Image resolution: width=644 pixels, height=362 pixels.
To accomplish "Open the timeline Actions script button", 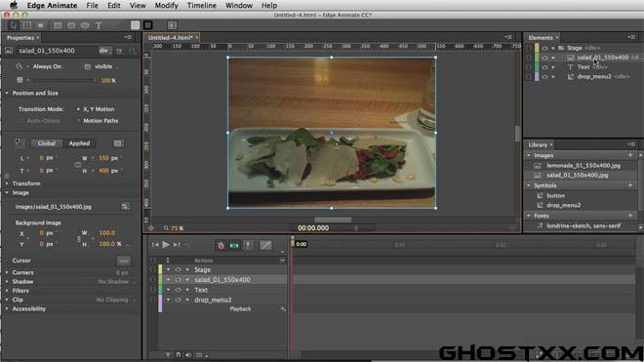I will click(x=283, y=261).
